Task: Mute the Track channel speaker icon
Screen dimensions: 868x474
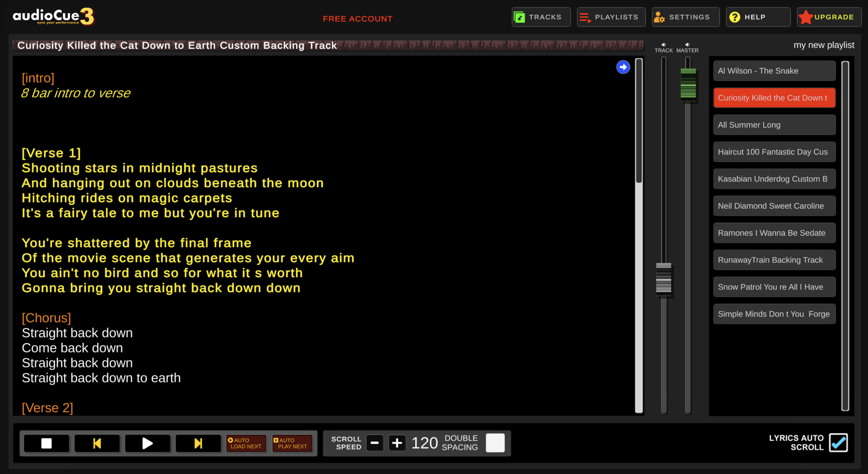Action: (664, 45)
